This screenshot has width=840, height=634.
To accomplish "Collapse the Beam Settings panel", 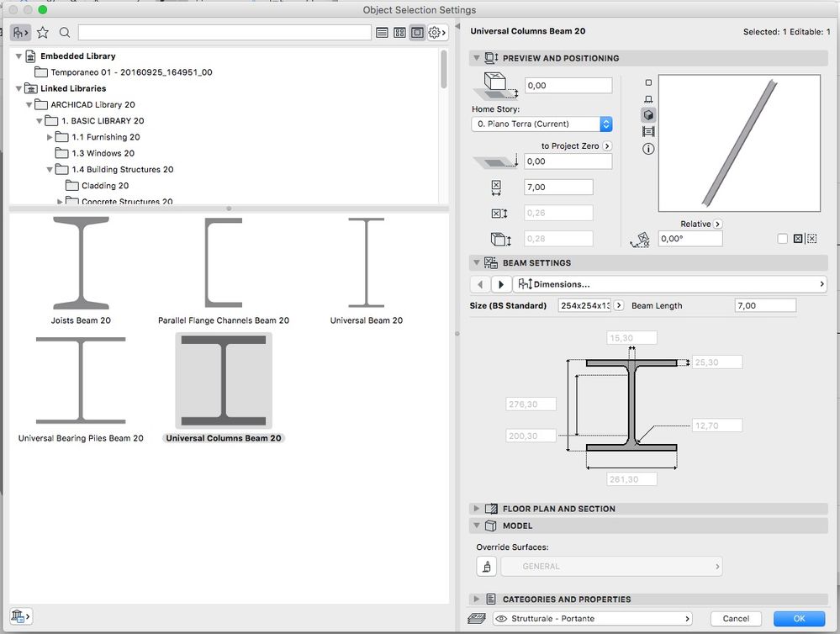I will tap(476, 262).
